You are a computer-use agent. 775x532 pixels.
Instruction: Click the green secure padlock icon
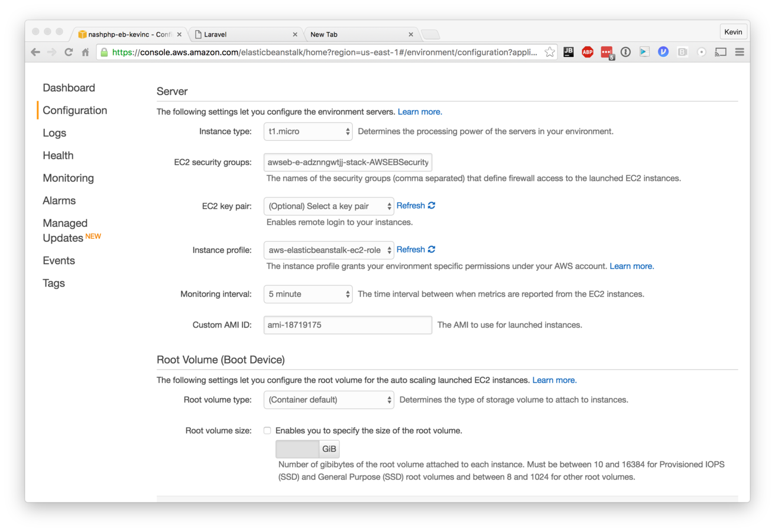pyautogui.click(x=105, y=52)
